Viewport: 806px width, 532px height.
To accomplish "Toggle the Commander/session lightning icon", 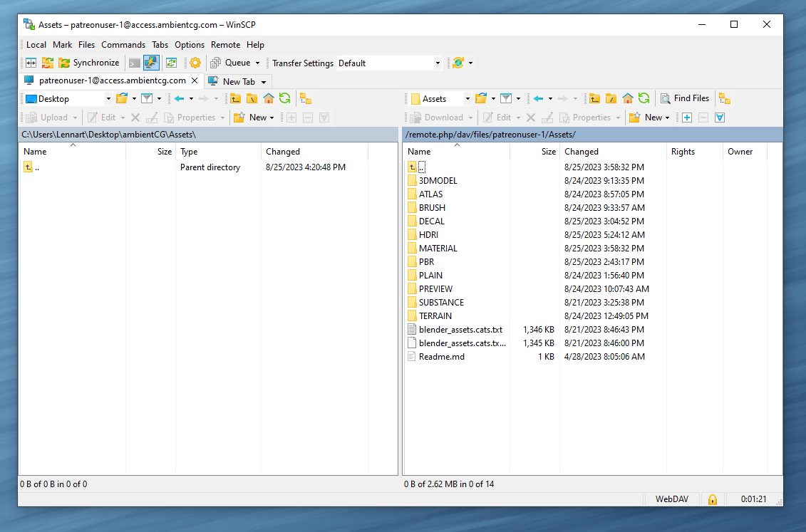I will tap(151, 63).
